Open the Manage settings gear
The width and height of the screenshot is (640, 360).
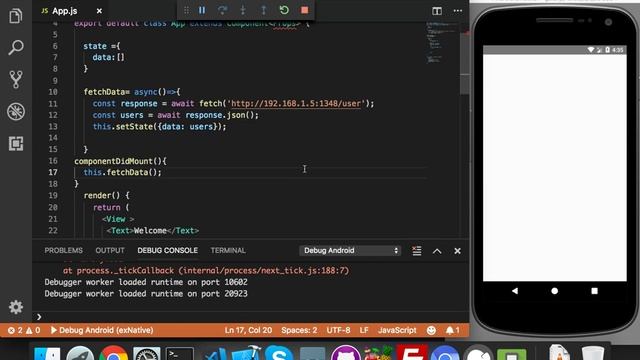point(16,307)
